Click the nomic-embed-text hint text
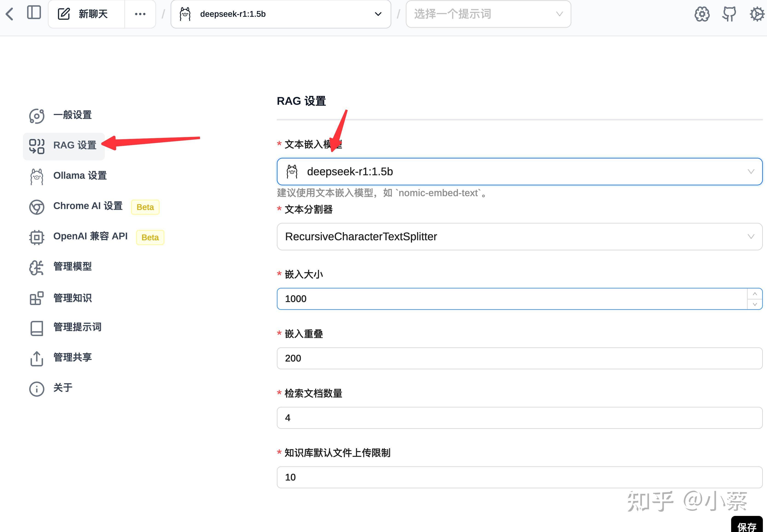 pos(382,193)
